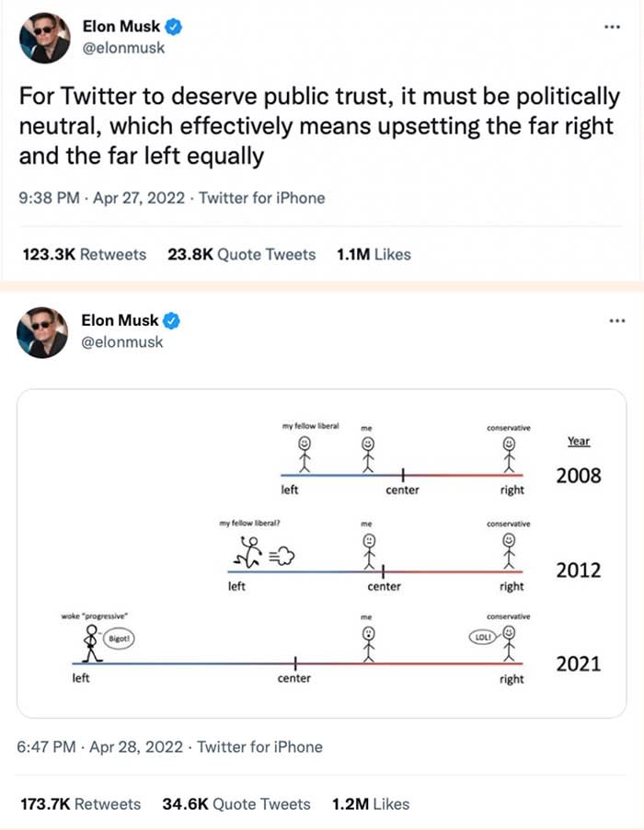This screenshot has height=830, width=644.
Task: Open more options on the April 27 tweet
Action: click(612, 28)
